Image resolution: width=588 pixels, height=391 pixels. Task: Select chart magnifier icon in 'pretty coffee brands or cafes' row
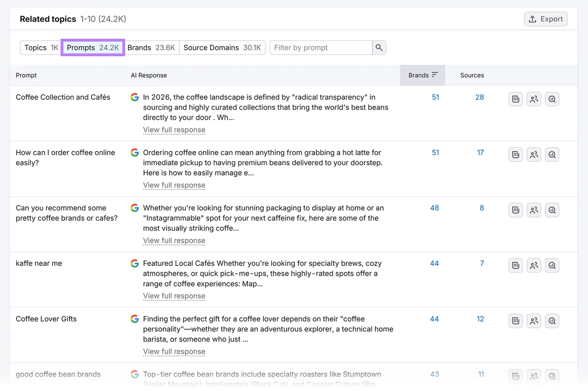pos(552,210)
